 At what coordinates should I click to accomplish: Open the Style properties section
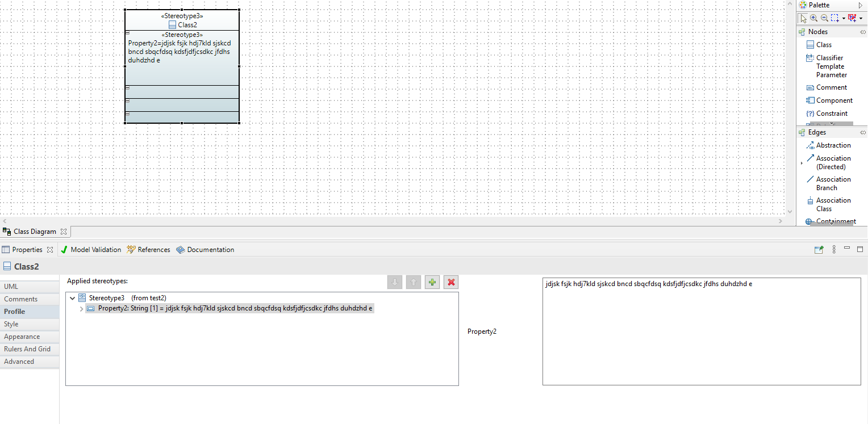click(x=29, y=324)
